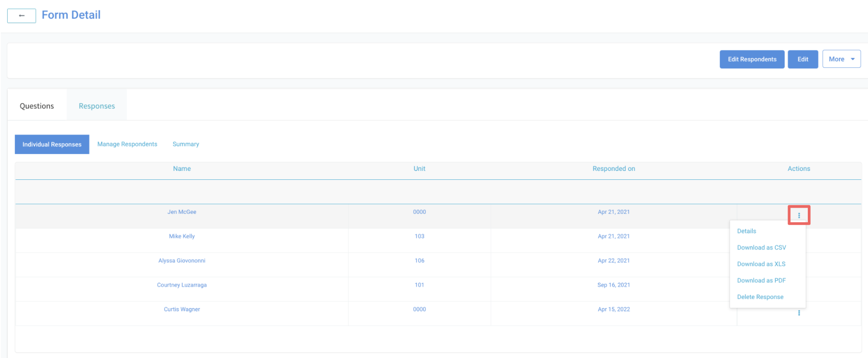Sort by the Name column header
The image size is (868, 358).
pyautogui.click(x=182, y=168)
